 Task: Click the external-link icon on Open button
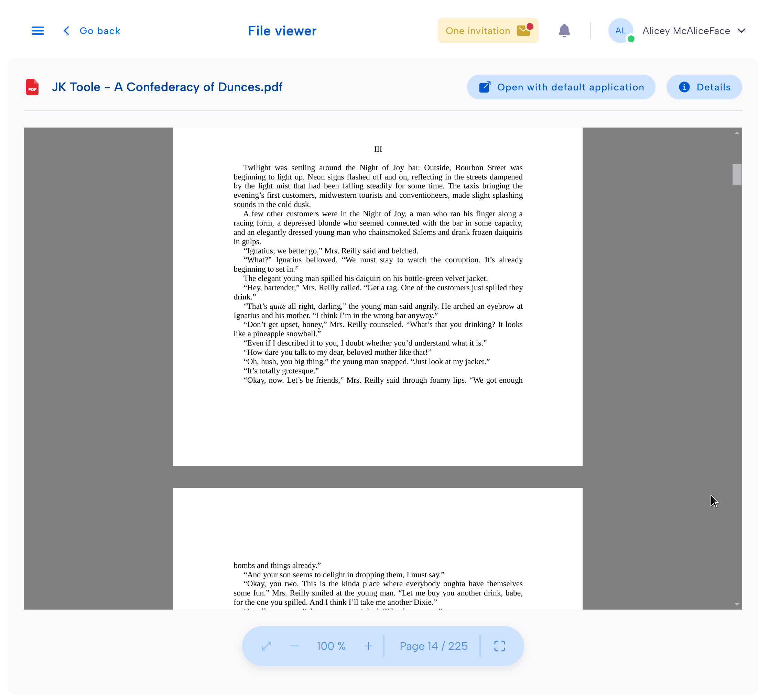coord(485,87)
